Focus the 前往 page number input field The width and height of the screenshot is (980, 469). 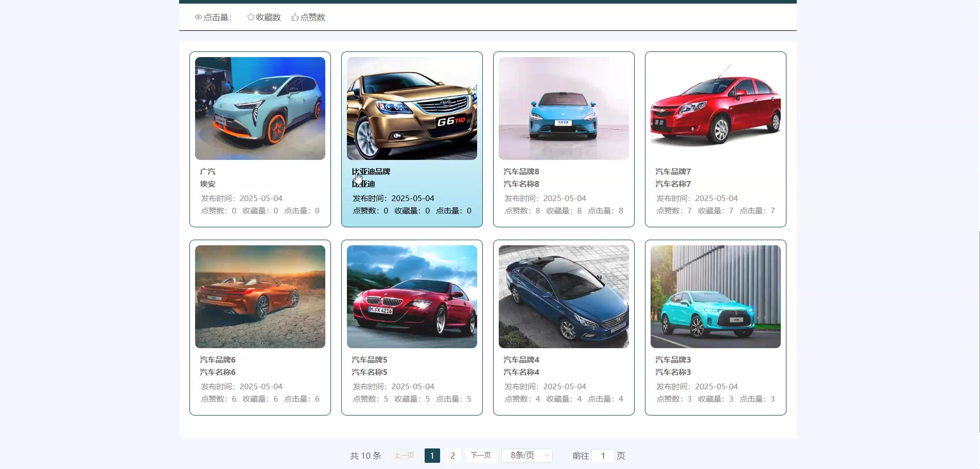point(603,456)
